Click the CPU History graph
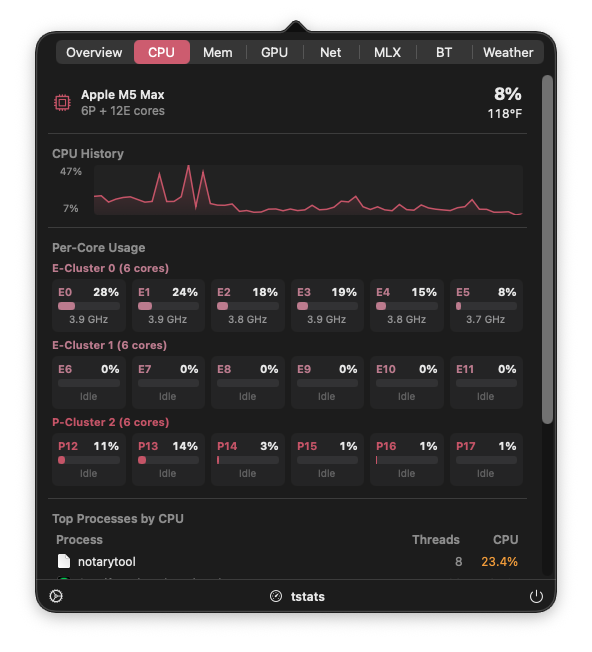Screen dimensions: 592x652 tap(308, 190)
